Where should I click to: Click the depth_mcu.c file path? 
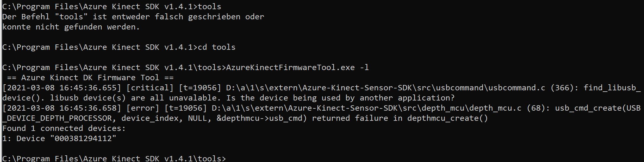point(367,108)
